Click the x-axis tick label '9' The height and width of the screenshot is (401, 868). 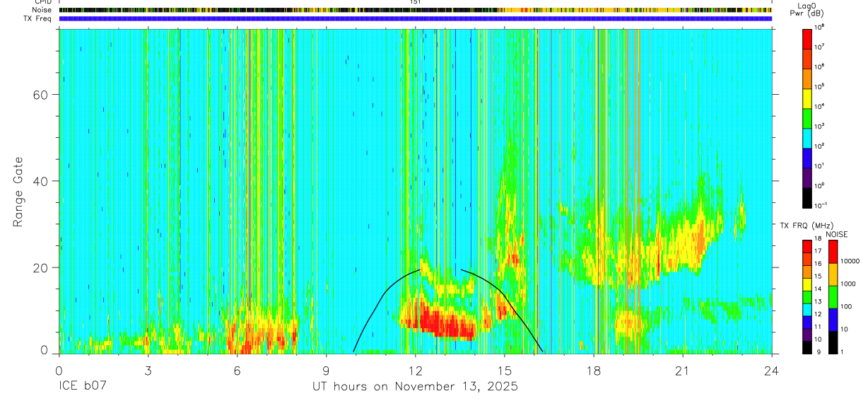326,371
